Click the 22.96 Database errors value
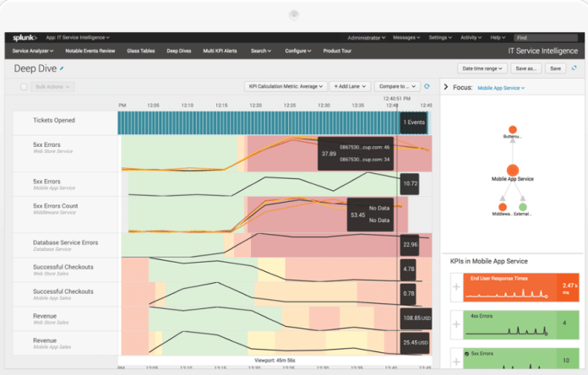The width and height of the screenshot is (588, 375). [410, 244]
